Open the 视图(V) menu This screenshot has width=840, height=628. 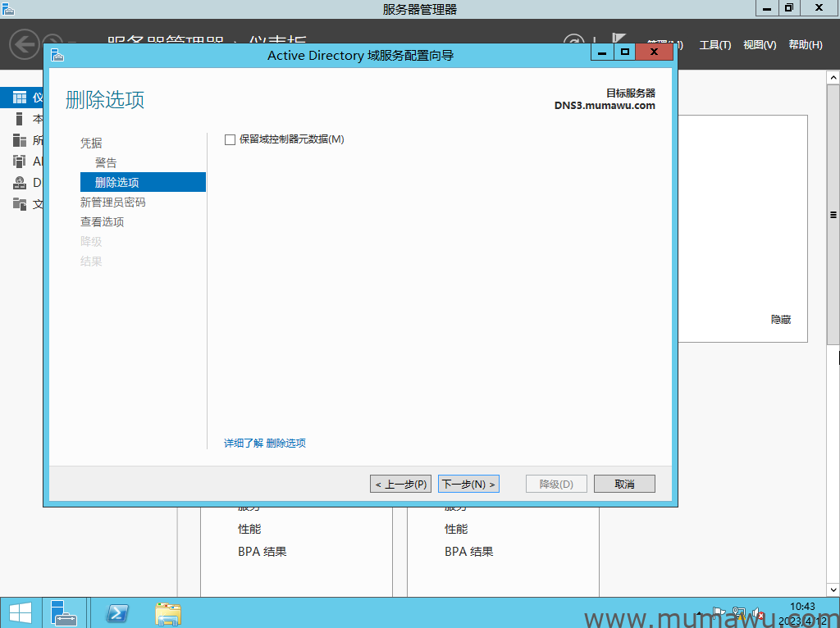pyautogui.click(x=759, y=45)
